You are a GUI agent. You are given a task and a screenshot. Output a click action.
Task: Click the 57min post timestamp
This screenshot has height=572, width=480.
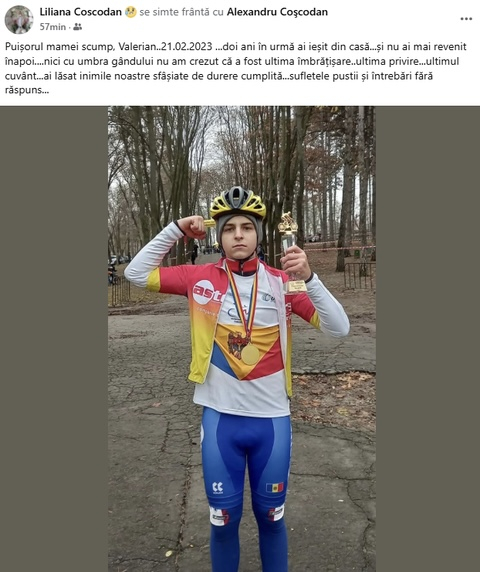tap(53, 27)
